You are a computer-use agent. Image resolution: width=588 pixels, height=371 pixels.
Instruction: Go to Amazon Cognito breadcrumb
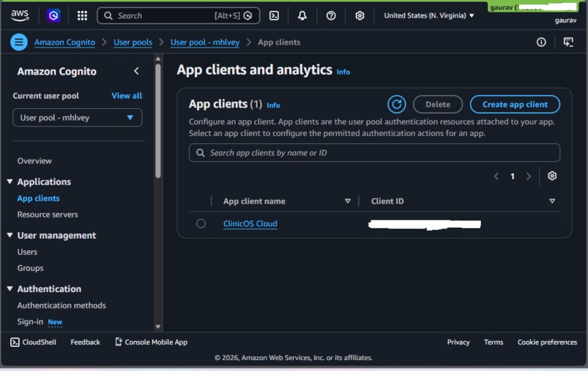pyautogui.click(x=64, y=42)
